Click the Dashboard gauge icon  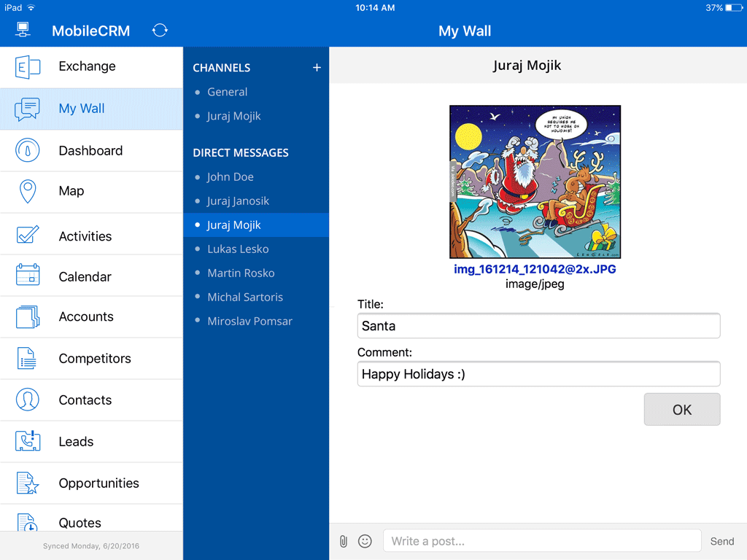click(x=27, y=150)
